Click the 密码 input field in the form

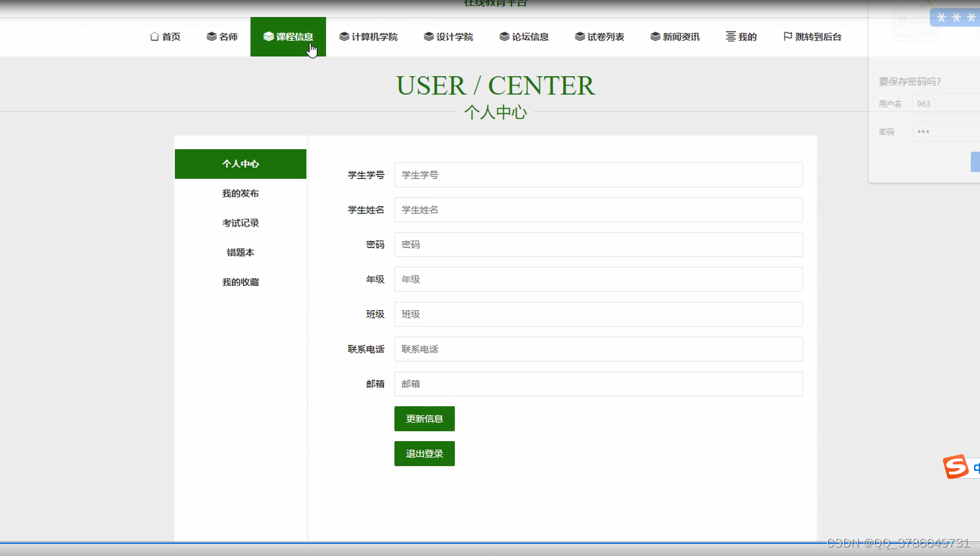599,244
